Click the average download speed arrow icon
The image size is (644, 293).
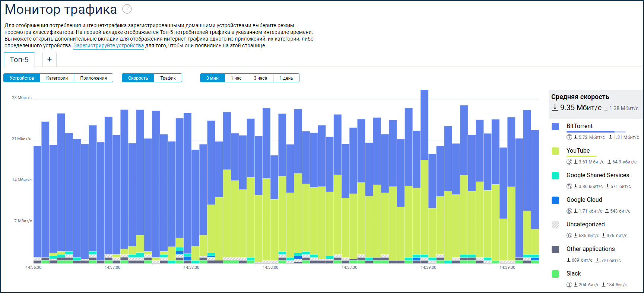pos(555,108)
